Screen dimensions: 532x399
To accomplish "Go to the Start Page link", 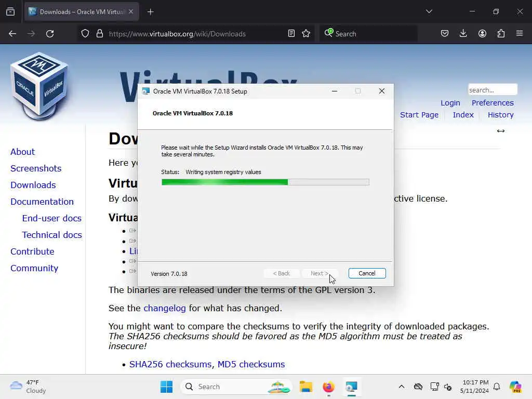I will 419,115.
